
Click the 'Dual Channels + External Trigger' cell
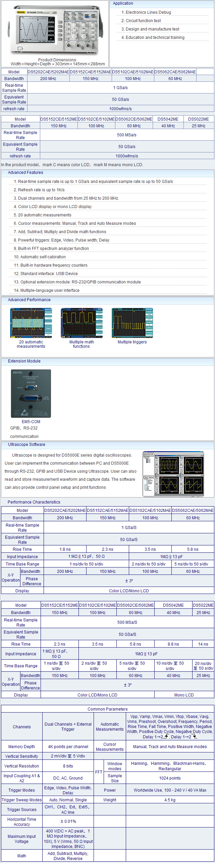tap(68, 727)
